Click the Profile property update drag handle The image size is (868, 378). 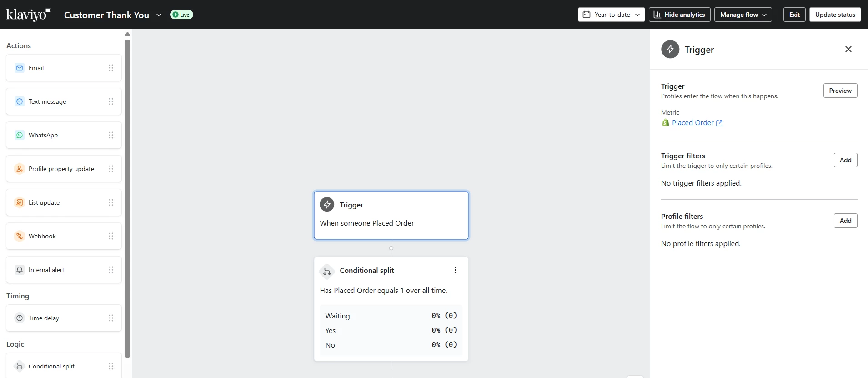point(111,169)
